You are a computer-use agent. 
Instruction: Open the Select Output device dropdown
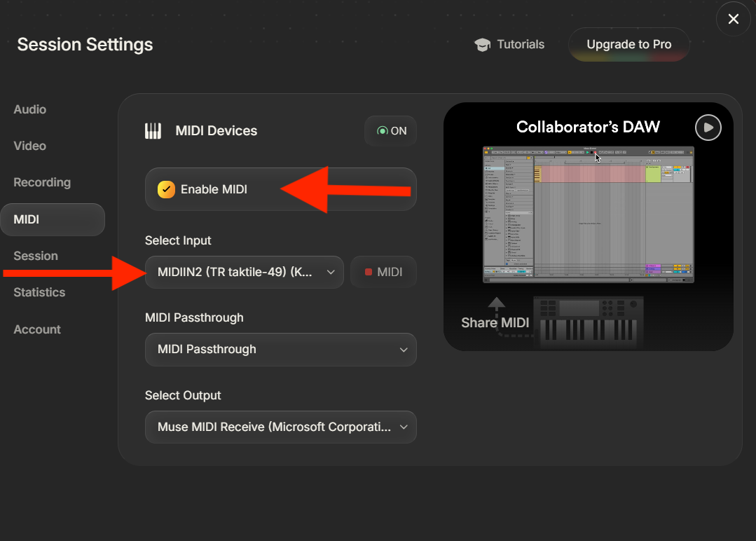tap(280, 427)
